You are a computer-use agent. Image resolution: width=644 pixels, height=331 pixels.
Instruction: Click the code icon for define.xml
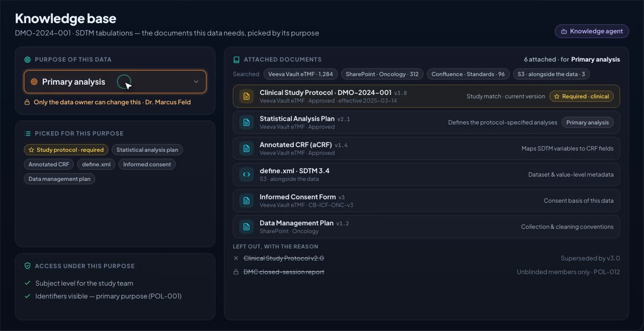click(x=246, y=174)
